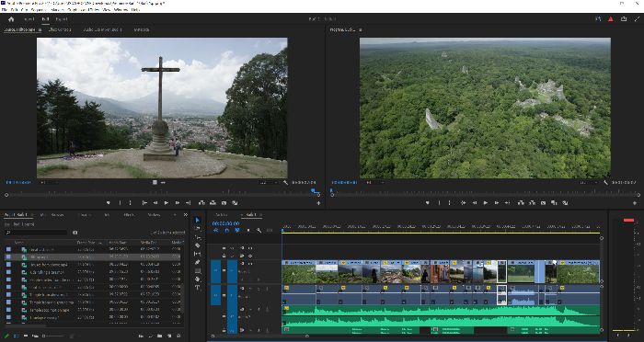Switch Project panel to Icon view
This screenshot has height=342, width=644.
point(26,336)
